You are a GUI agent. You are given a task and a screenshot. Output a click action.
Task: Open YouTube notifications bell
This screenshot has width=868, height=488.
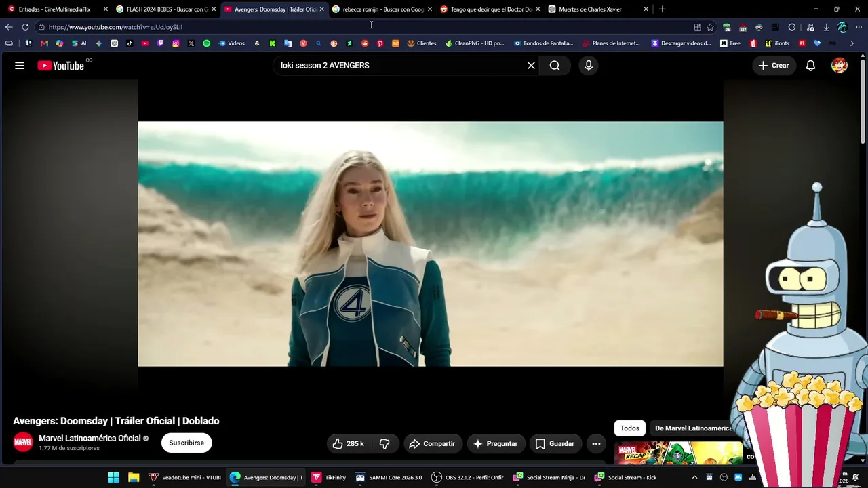click(810, 66)
